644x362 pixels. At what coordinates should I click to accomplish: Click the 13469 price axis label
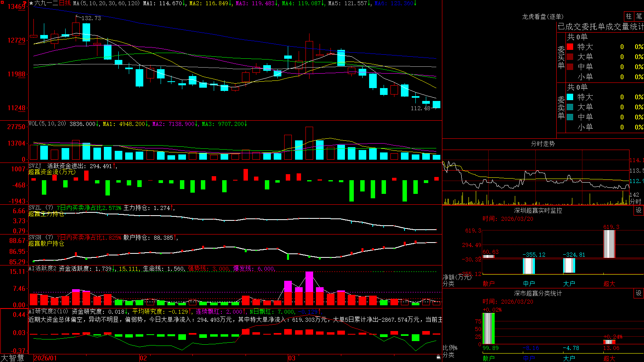pyautogui.click(x=17, y=6)
